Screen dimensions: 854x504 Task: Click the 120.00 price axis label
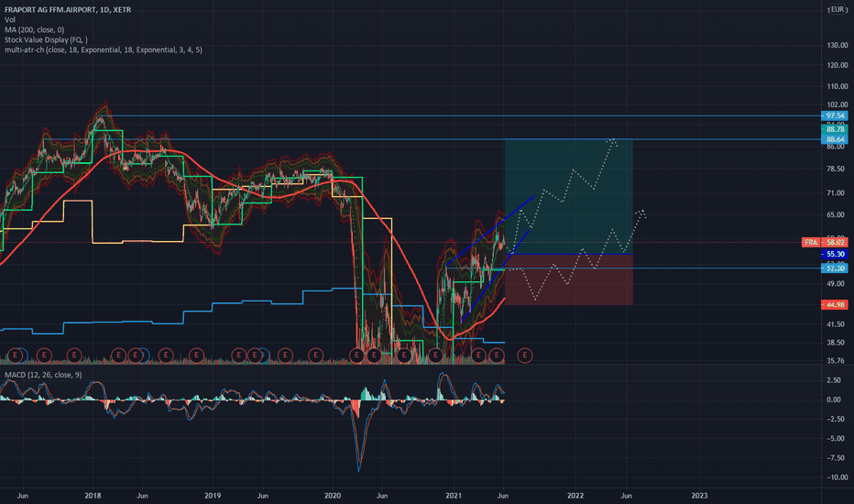[x=838, y=65]
